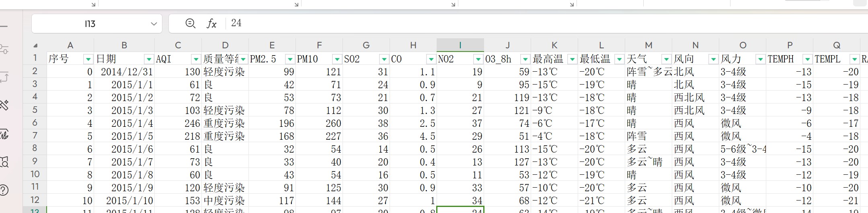This screenshot has height=213, width=868.
Task: Open filter dropdown for SO2 column
Action: (384, 59)
